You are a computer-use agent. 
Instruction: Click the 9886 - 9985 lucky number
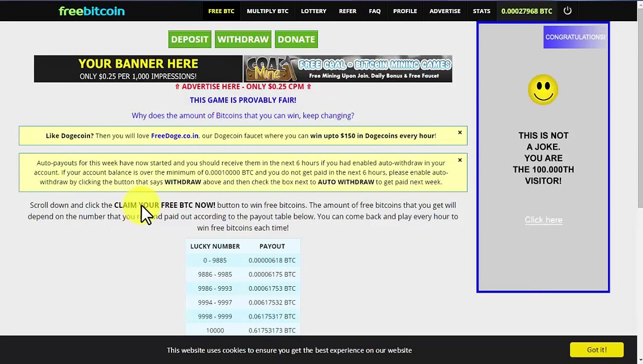[x=215, y=275]
